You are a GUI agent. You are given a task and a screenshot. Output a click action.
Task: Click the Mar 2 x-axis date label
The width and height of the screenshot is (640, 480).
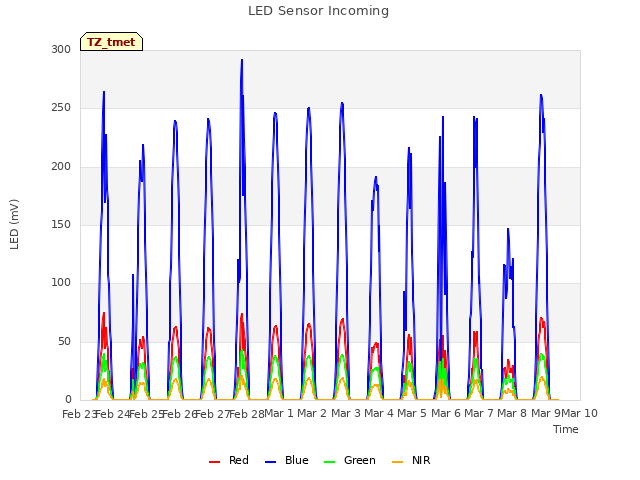312,413
